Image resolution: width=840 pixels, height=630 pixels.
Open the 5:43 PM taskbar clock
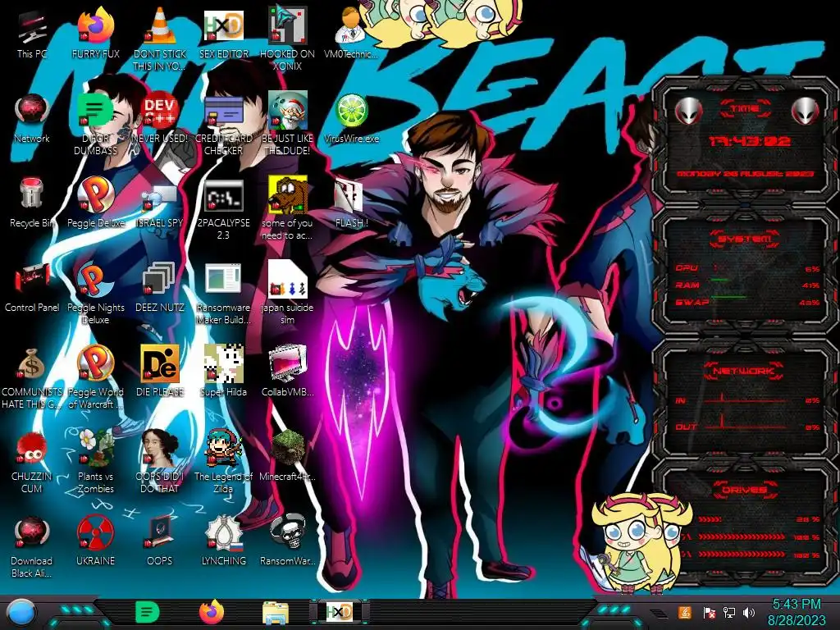[797, 612]
